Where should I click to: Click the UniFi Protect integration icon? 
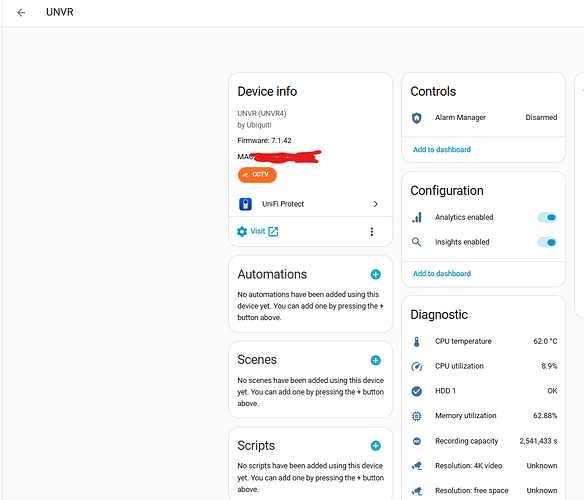[245, 204]
